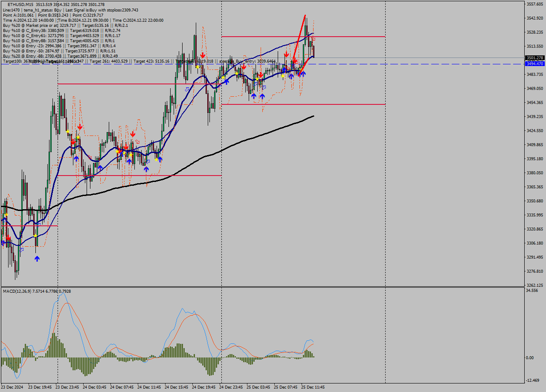Screen dimensions: 546x392
Task: Click the '24 Dec 07:45' time label
Action: [122, 387]
